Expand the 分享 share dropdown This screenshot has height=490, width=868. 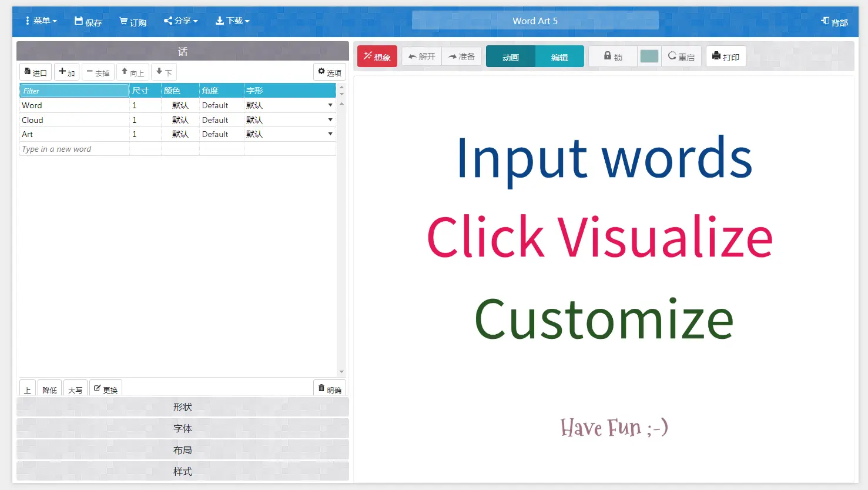coord(180,21)
